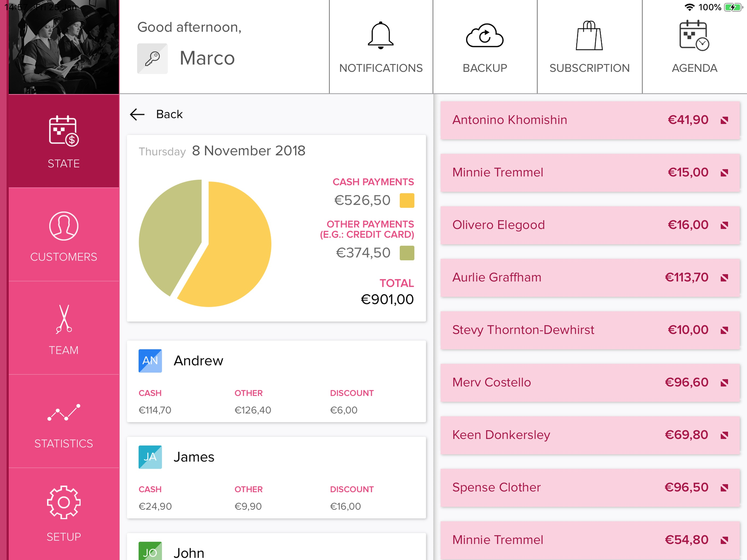Tap Andrew's discount value €6,00

pos(344,410)
